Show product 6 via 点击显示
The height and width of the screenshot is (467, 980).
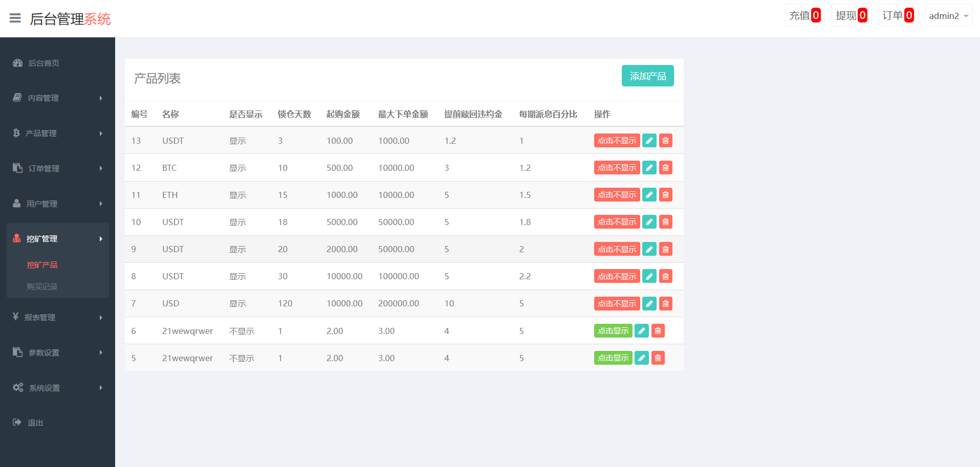(613, 330)
